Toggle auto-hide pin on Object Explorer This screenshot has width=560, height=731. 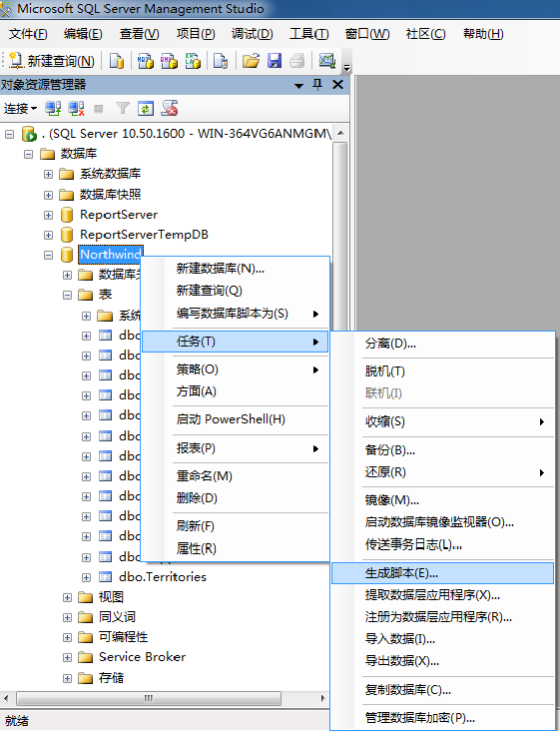(x=317, y=84)
